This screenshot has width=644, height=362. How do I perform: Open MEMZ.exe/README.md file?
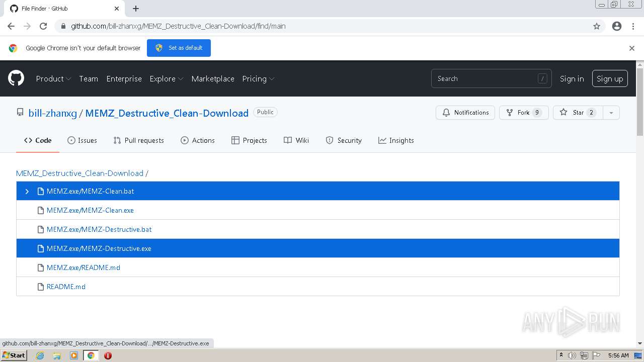click(x=84, y=267)
